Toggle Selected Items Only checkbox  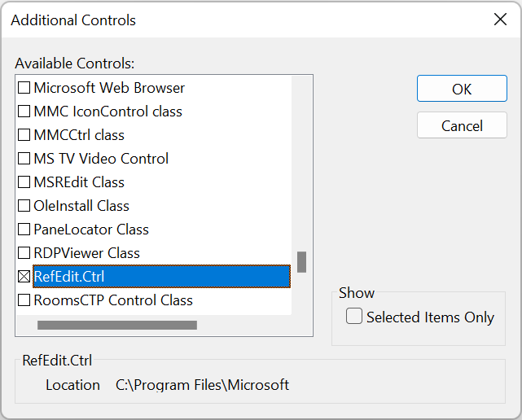pos(354,316)
